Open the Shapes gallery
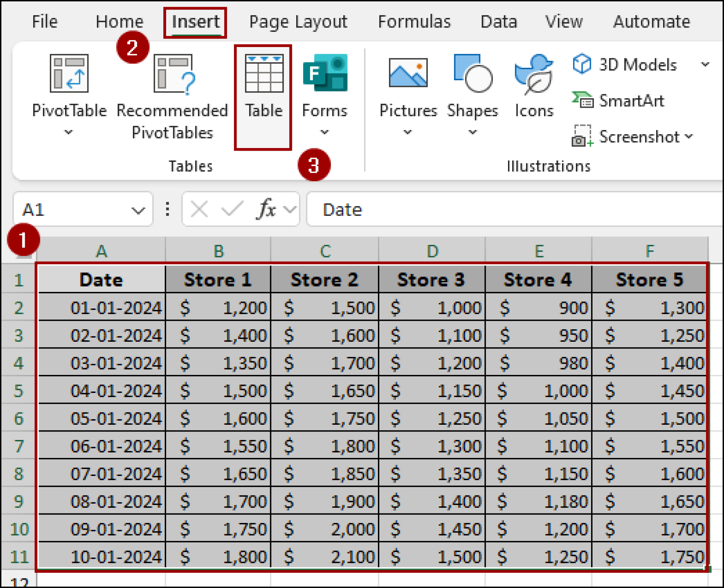The image size is (724, 588). pos(473,85)
